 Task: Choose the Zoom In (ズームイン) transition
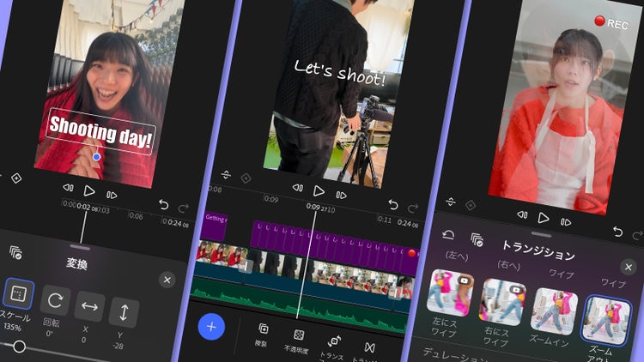tap(554, 311)
